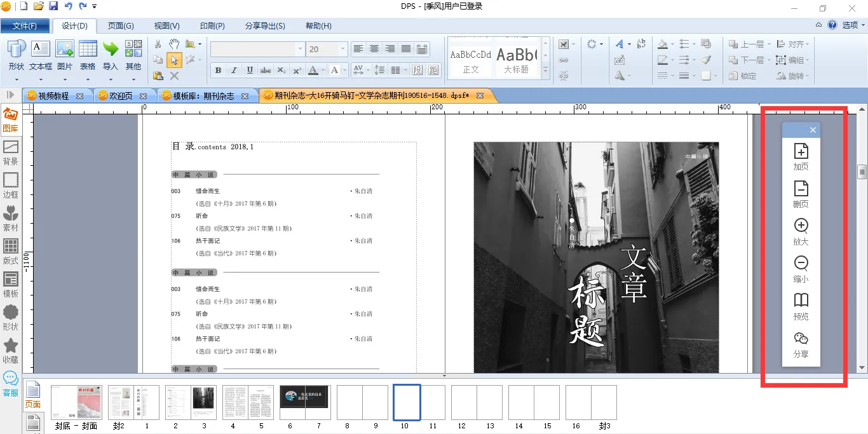Open the 页面(G) ribbon tab

click(121, 26)
